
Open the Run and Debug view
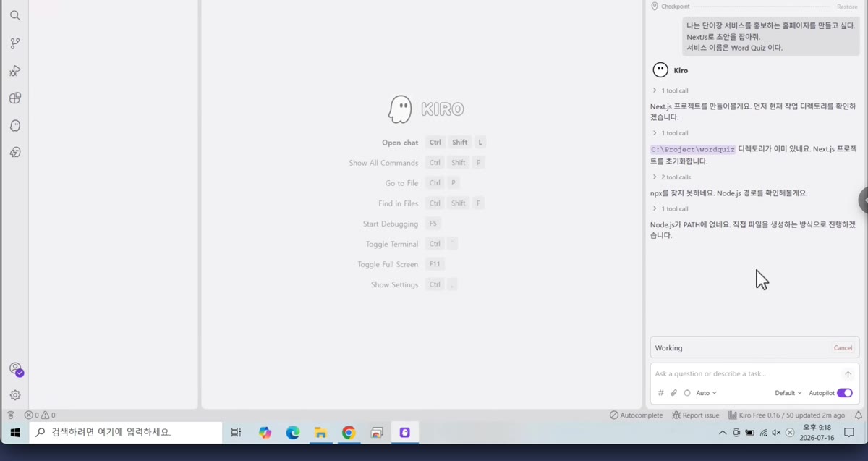[x=14, y=71]
